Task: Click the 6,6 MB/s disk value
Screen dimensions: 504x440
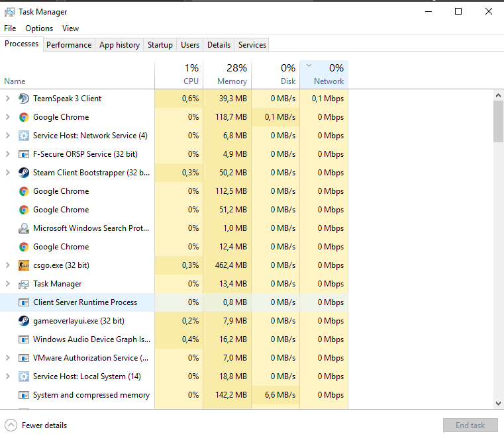Action: click(x=280, y=395)
